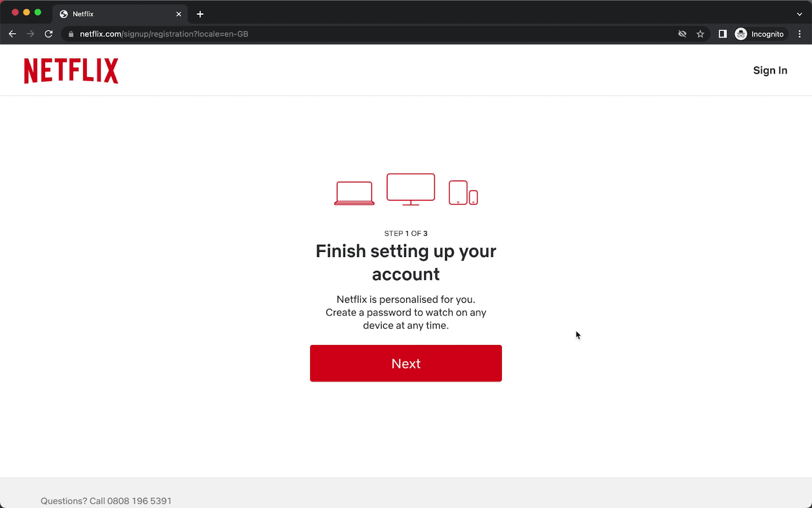Bookmark this page with the star icon
Viewport: 812px width, 508px height.
point(700,34)
